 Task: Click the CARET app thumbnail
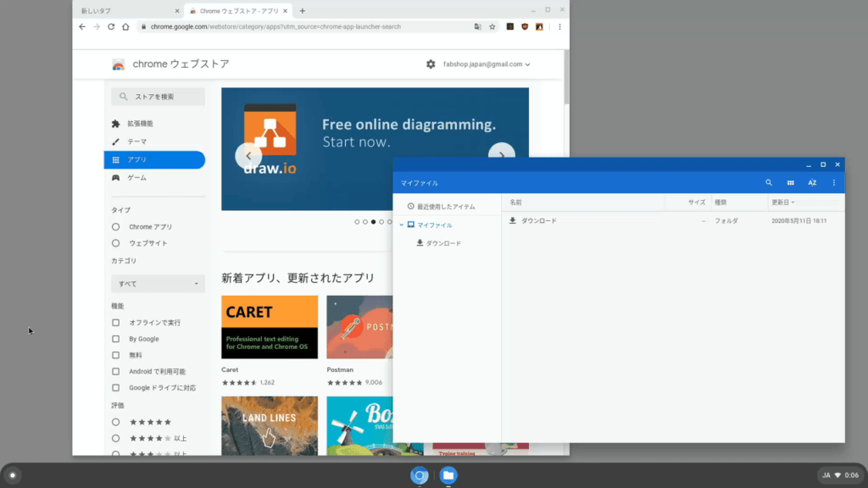270,327
